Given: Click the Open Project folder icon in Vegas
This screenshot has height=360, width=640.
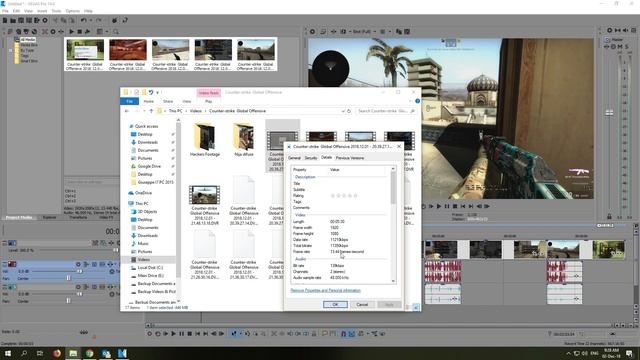Looking at the screenshot, I should [x=13, y=20].
